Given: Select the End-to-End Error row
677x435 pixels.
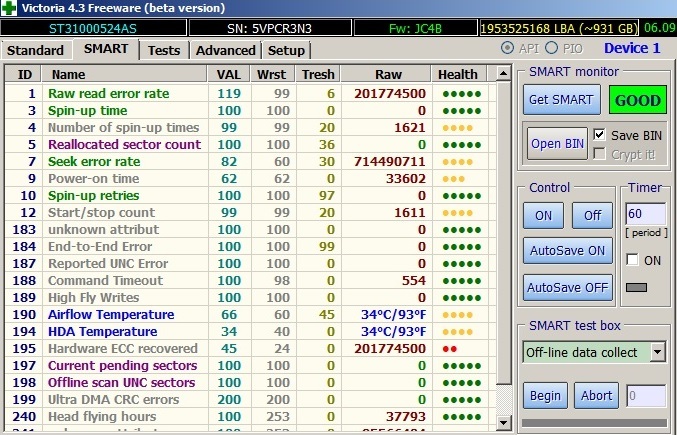Looking at the screenshot, I should tap(250, 246).
